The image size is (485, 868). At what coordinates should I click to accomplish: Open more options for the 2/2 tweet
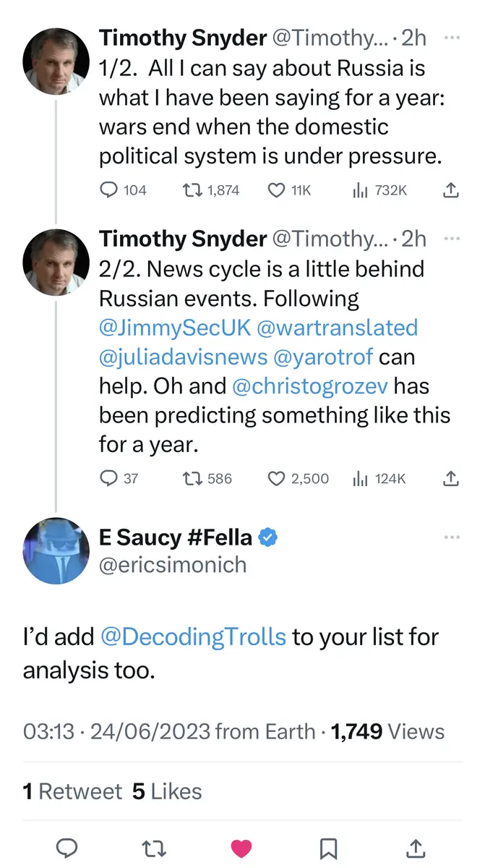point(452,238)
